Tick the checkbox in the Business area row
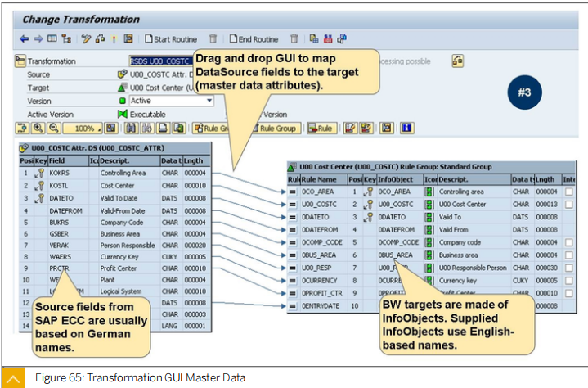This screenshot has height=388, width=588. tap(569, 255)
